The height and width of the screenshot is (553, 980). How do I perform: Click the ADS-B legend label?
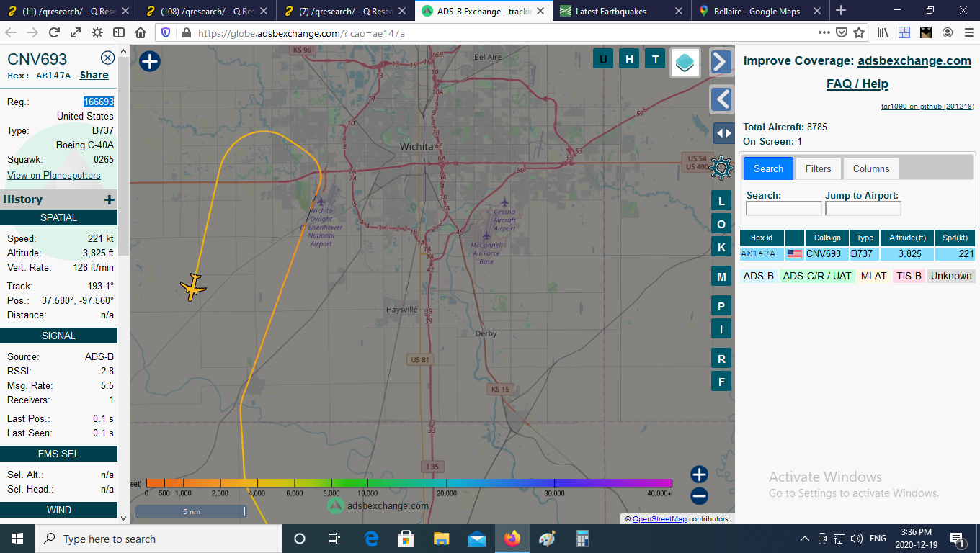pyautogui.click(x=759, y=276)
